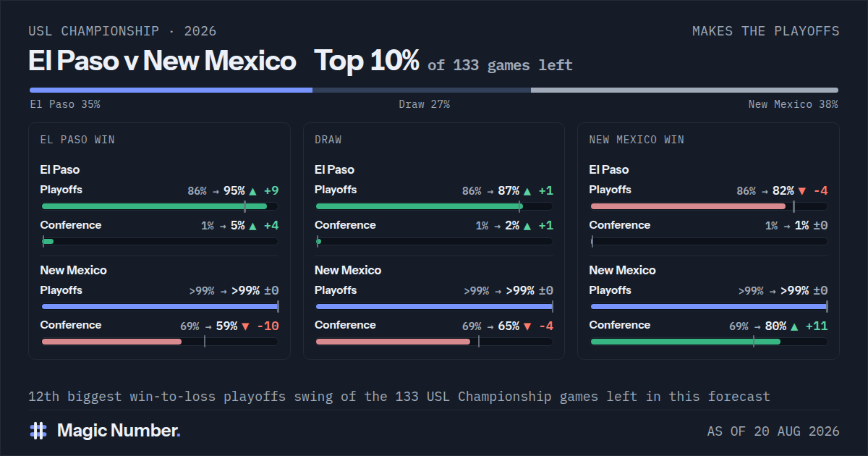
Task: Click the green up arrow next to +9
Action: 252,191
